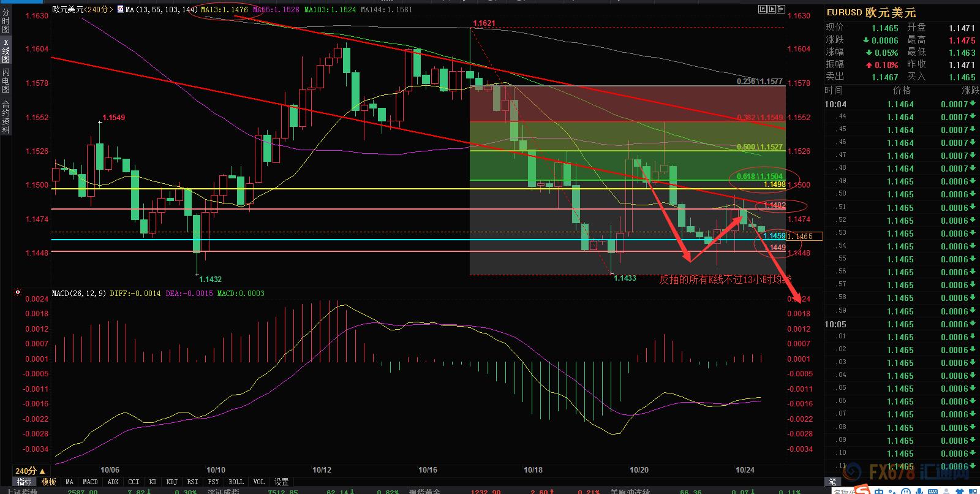Open the 分时图 view tab
Image resolution: width=980 pixels, height=494 pixels.
pyautogui.click(x=6, y=21)
